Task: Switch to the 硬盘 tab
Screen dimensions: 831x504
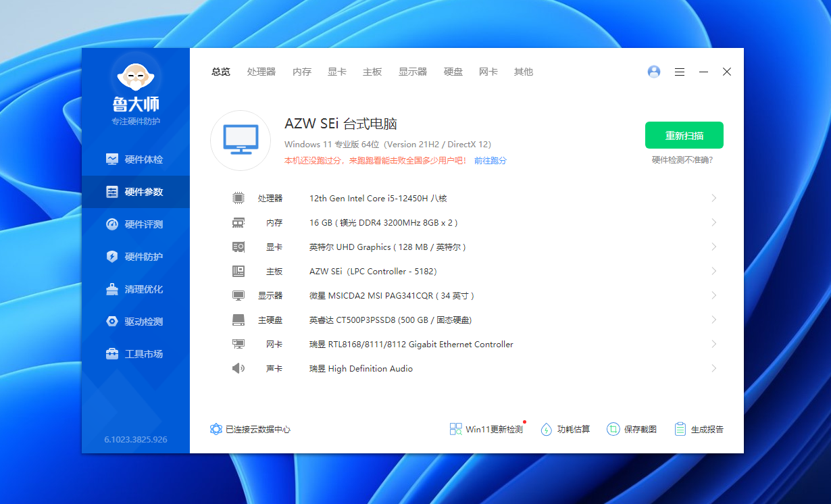Action: click(453, 72)
